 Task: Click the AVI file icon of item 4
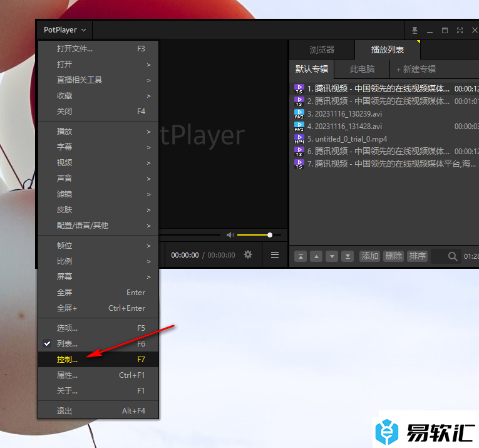[x=299, y=127]
